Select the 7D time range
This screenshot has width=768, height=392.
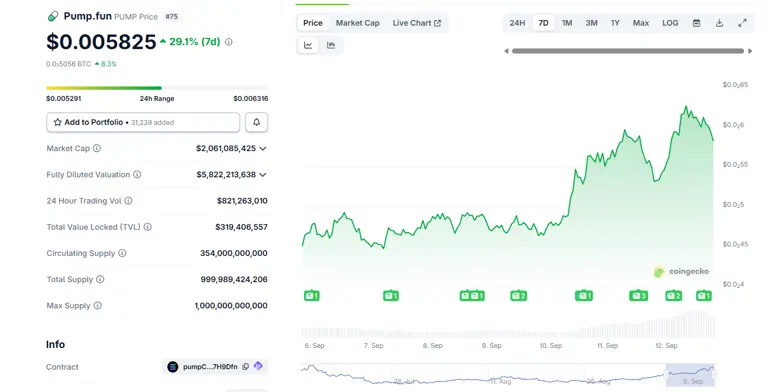click(543, 23)
